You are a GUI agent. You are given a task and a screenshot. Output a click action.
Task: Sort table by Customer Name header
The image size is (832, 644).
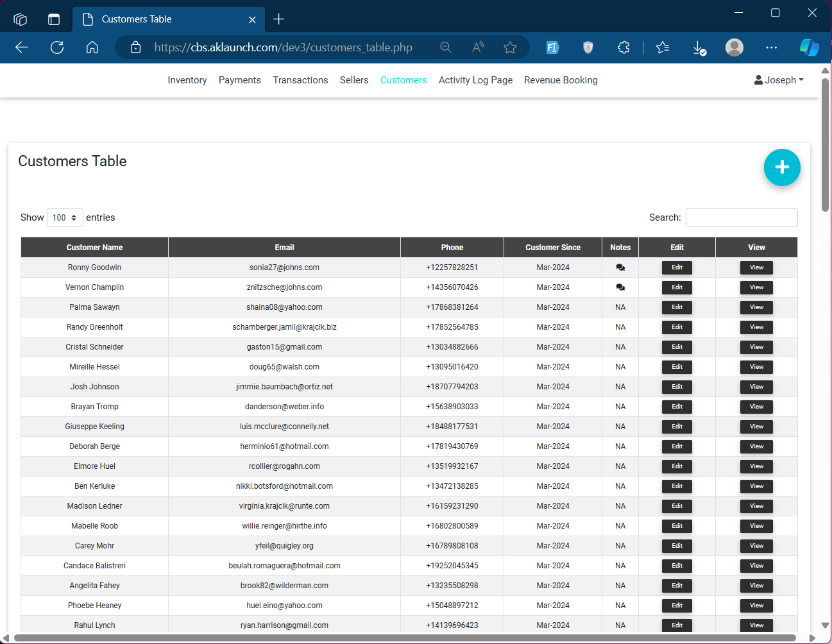(x=94, y=248)
